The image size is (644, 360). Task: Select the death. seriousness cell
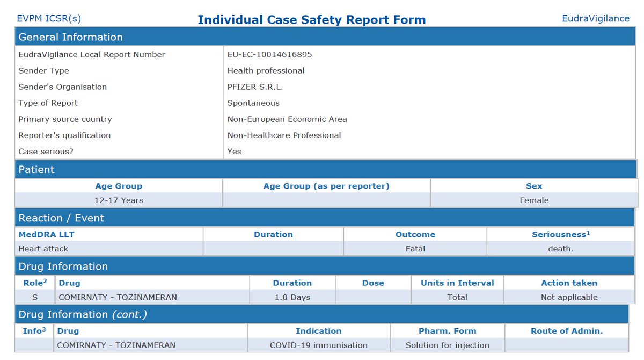pos(560,249)
